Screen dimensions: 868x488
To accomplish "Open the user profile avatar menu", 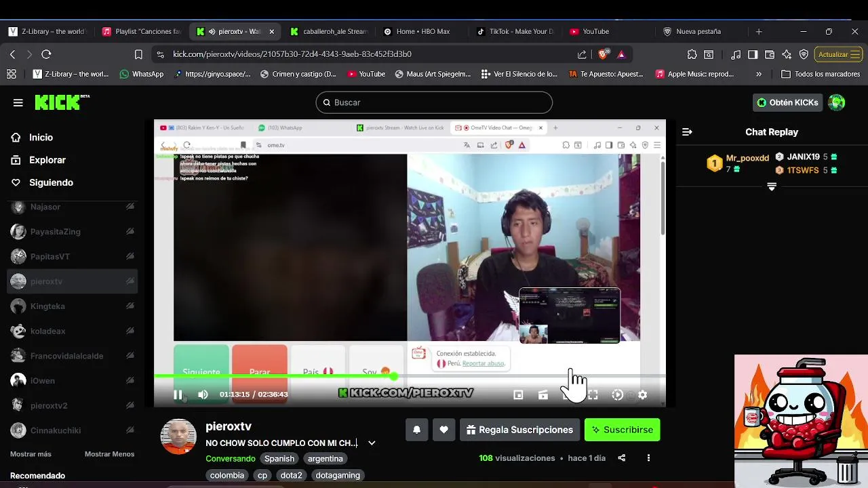I will coord(837,102).
